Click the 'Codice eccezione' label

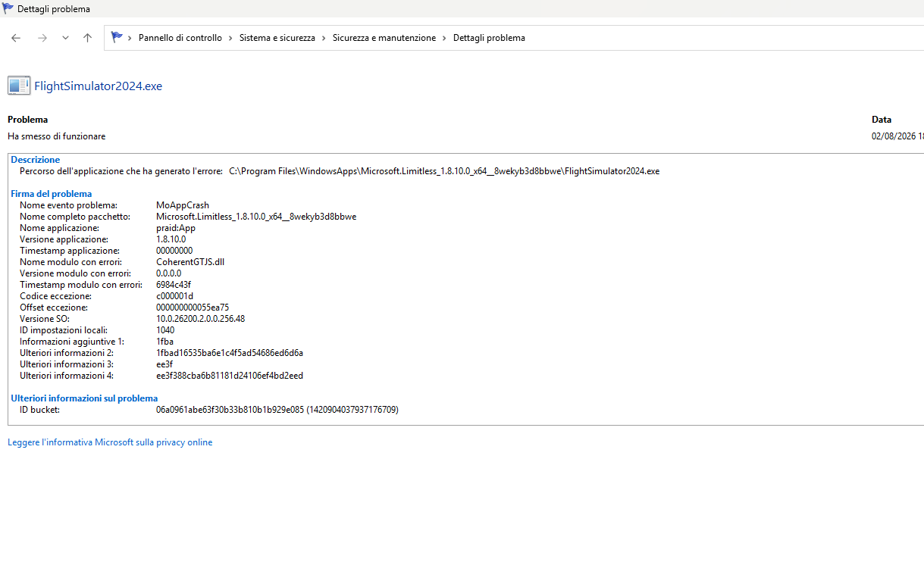tap(55, 296)
